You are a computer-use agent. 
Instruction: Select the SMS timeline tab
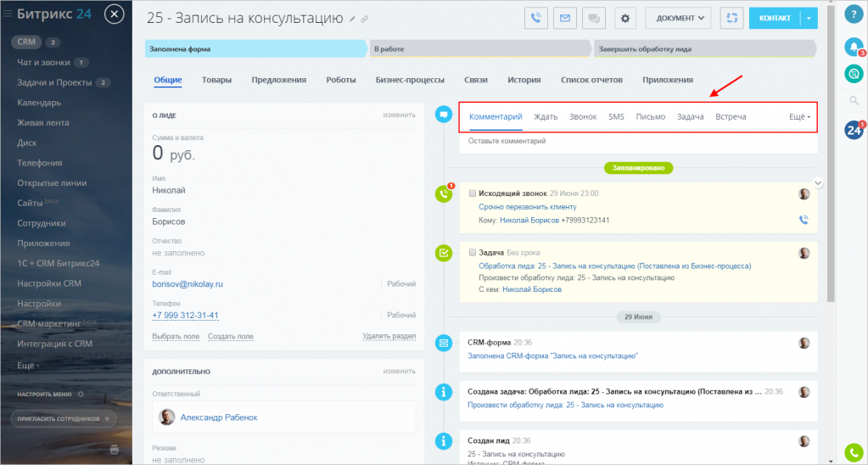click(x=616, y=117)
